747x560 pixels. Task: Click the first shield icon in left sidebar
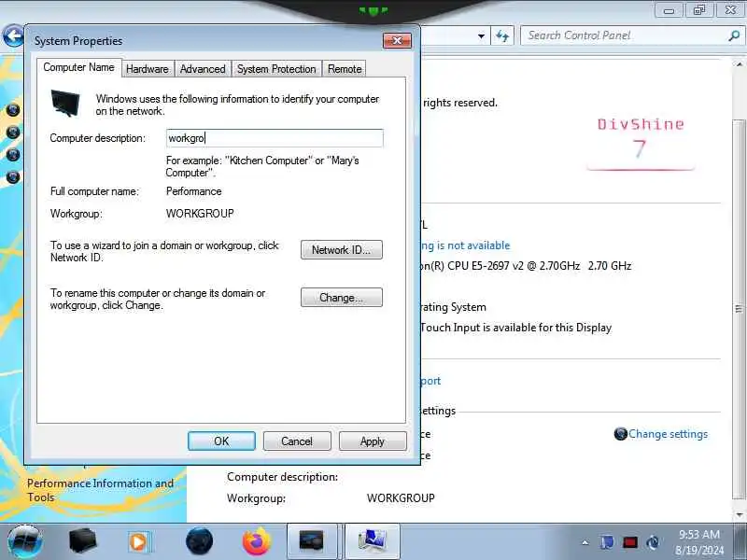click(x=13, y=110)
